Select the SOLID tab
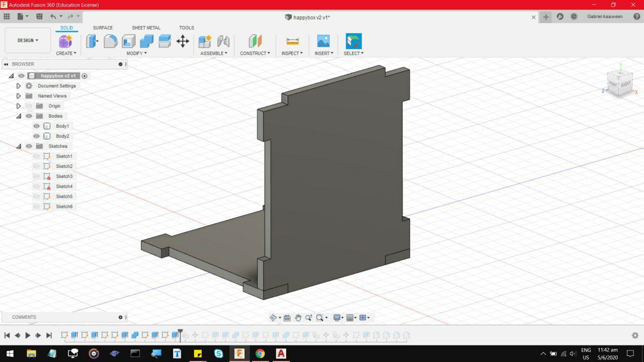 click(x=66, y=28)
